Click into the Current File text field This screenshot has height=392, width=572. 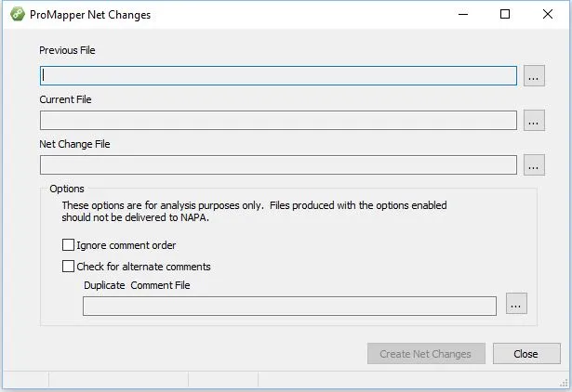(278, 121)
